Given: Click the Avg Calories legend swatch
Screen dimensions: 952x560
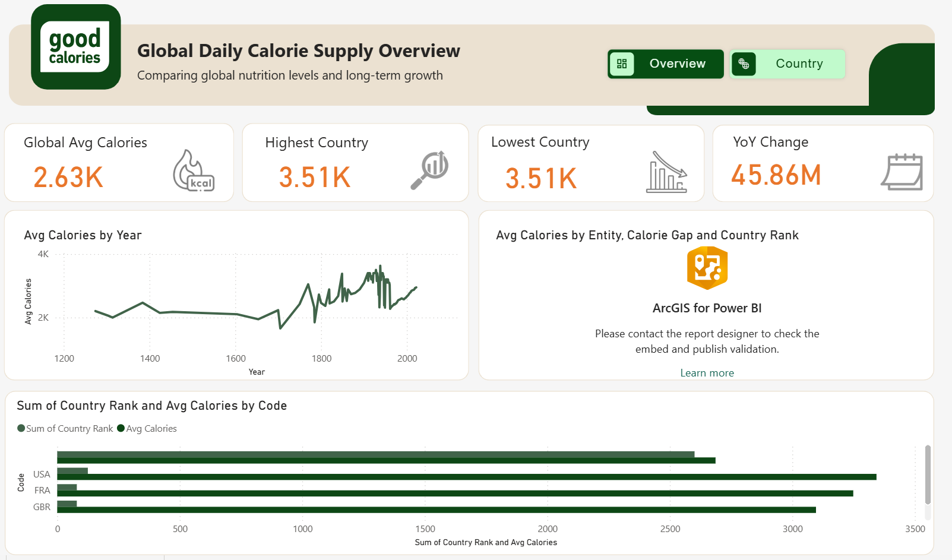Looking at the screenshot, I should [x=121, y=428].
